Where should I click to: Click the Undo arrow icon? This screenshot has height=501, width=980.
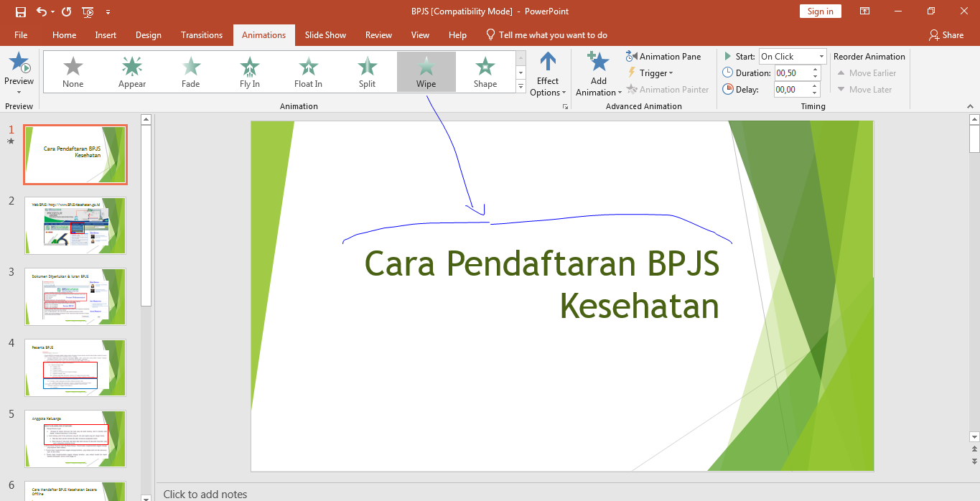42,11
